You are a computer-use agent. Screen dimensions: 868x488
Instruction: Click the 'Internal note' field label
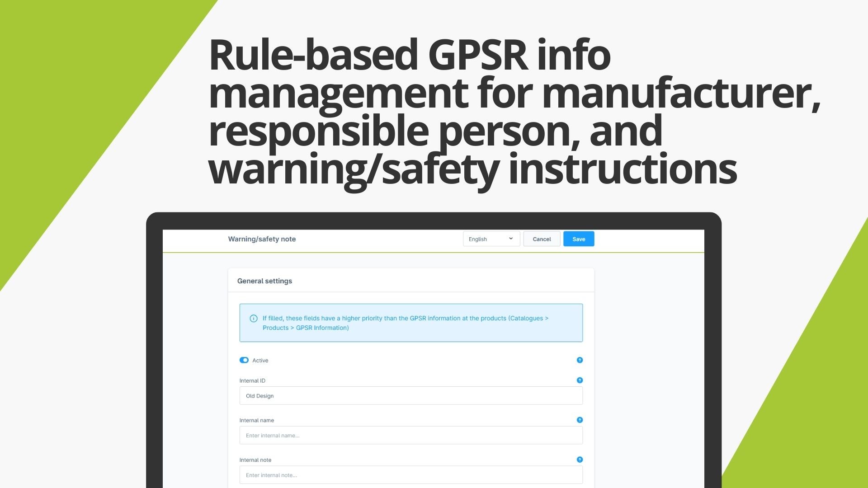255,460
